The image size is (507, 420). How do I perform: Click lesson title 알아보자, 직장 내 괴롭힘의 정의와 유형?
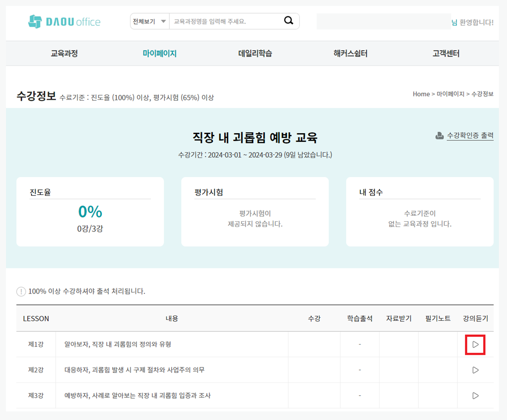118,344
